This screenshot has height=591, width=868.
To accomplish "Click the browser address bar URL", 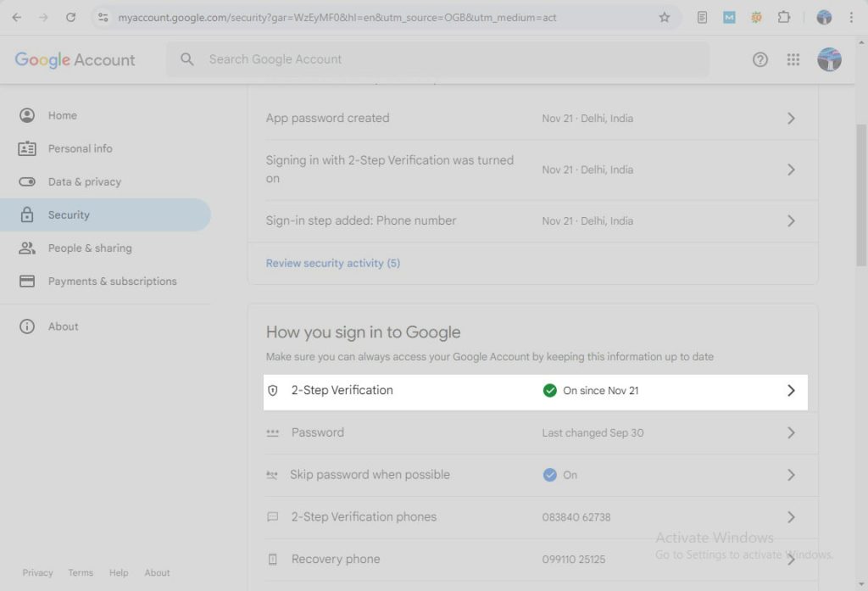I will tap(337, 17).
